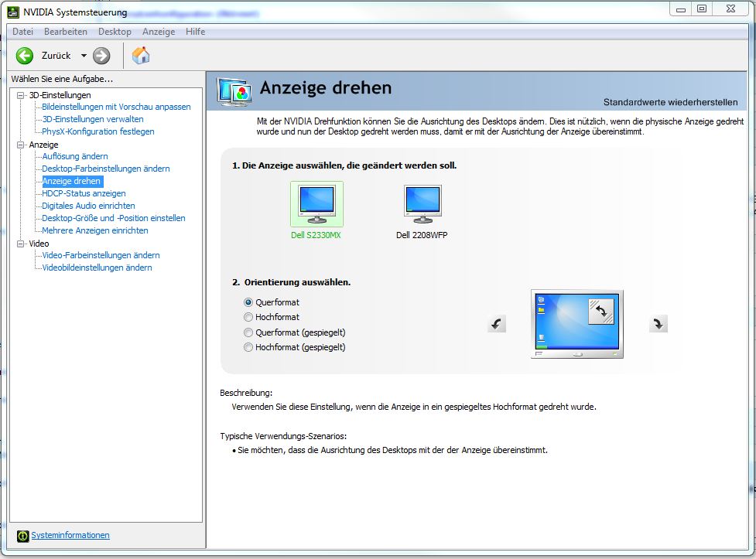Click Standardwerte wiederherstellen link
Viewport: 756px width, 559px height.
click(670, 102)
